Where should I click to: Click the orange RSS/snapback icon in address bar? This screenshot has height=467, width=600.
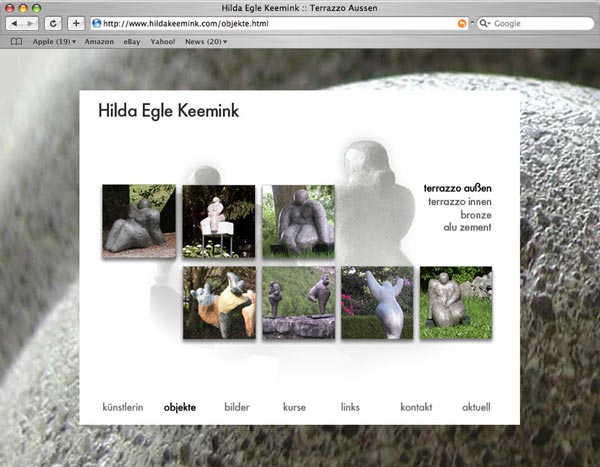coord(461,23)
